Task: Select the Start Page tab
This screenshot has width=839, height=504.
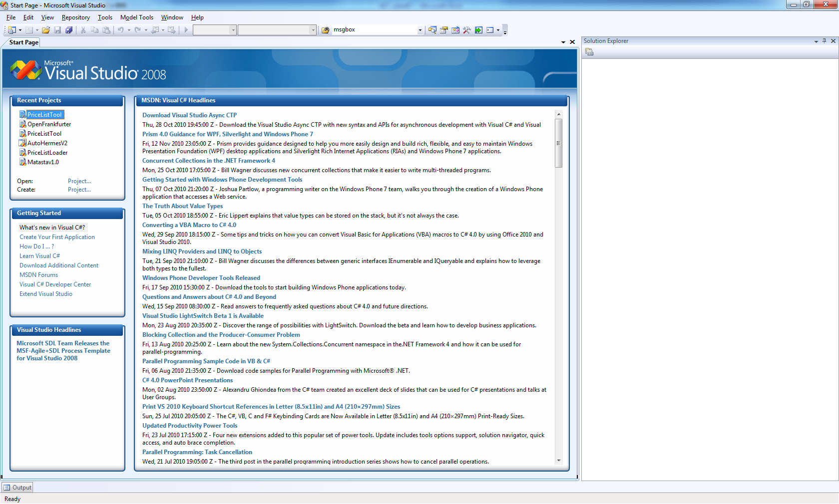Action: coord(23,42)
